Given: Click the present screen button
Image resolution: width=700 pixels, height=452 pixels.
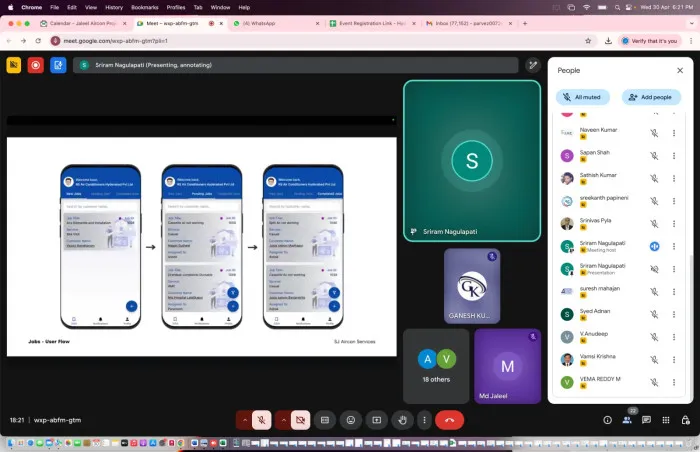Looking at the screenshot, I should [x=377, y=420].
